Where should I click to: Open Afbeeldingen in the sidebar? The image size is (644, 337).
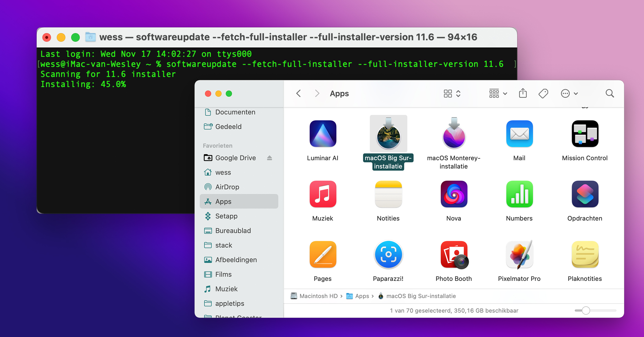pyautogui.click(x=236, y=260)
